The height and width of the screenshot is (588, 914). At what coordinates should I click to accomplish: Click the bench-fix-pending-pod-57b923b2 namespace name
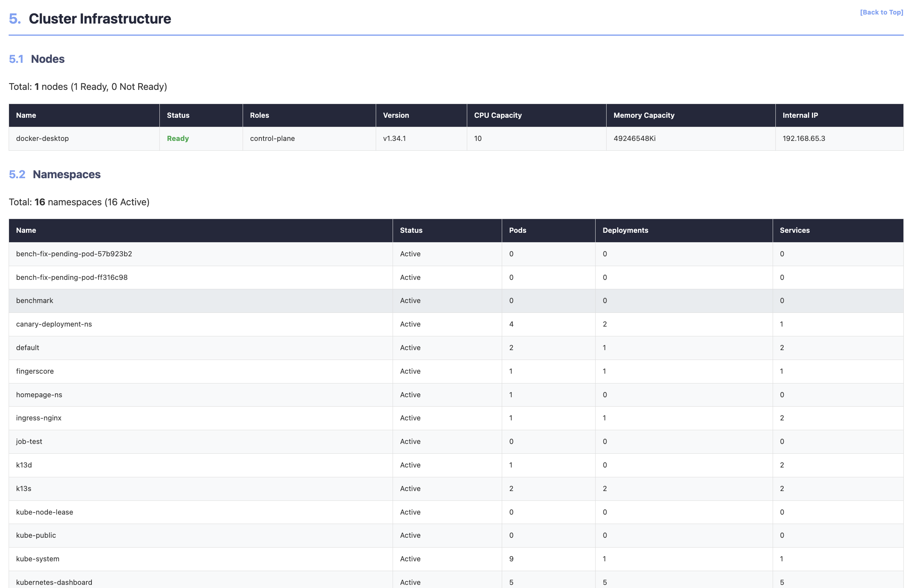74,254
